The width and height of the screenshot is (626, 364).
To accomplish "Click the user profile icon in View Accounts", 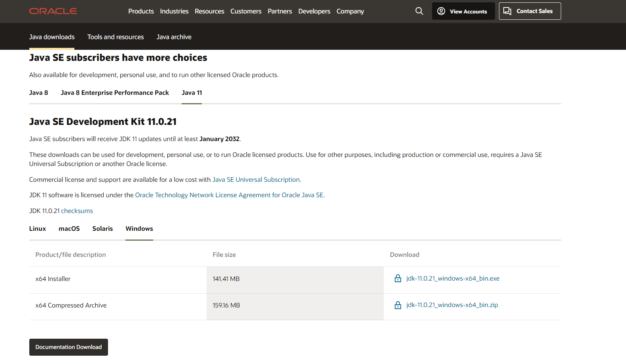I will 441,11.
